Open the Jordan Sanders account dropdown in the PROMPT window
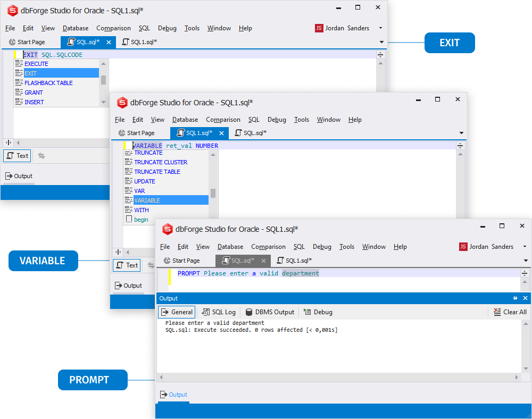 tap(525, 247)
